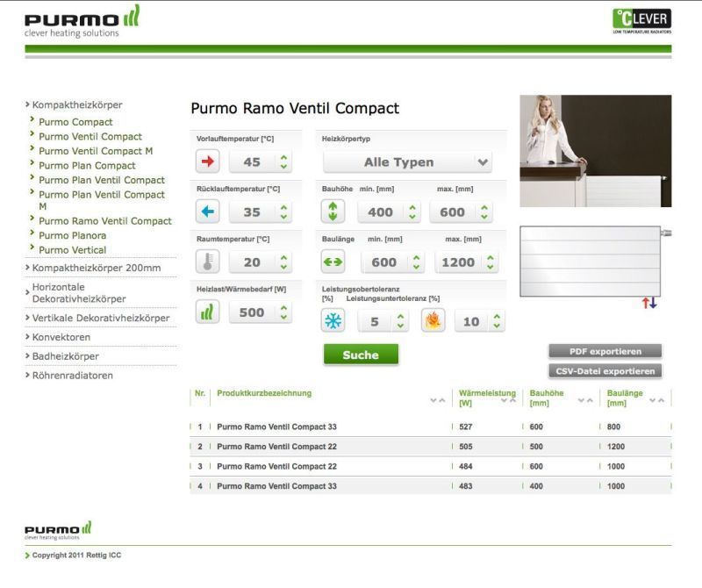702x588 pixels.
Task: Open the Purmo Plan Compact menu link
Action: point(87,166)
